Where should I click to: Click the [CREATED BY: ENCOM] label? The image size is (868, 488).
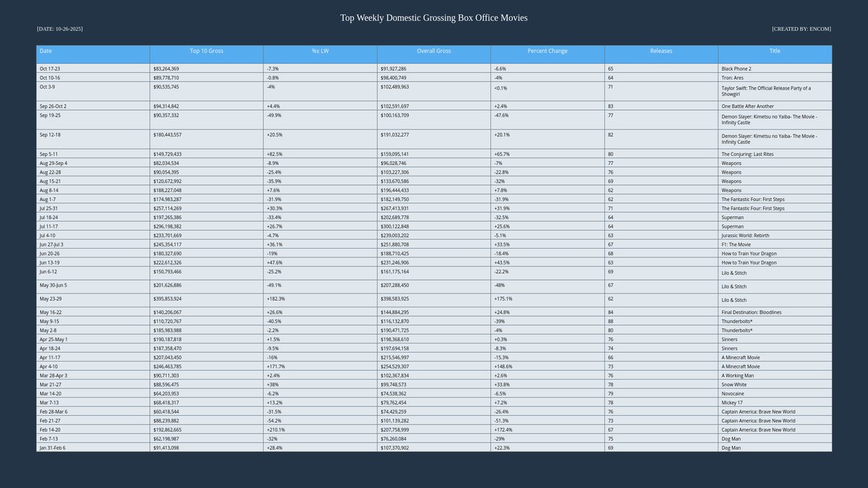(x=801, y=29)
